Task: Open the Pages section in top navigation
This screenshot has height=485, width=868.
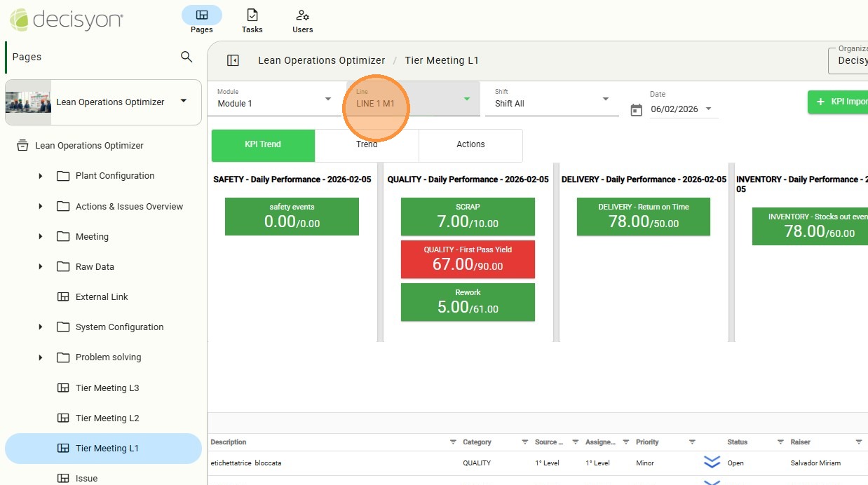Action: coord(201,19)
